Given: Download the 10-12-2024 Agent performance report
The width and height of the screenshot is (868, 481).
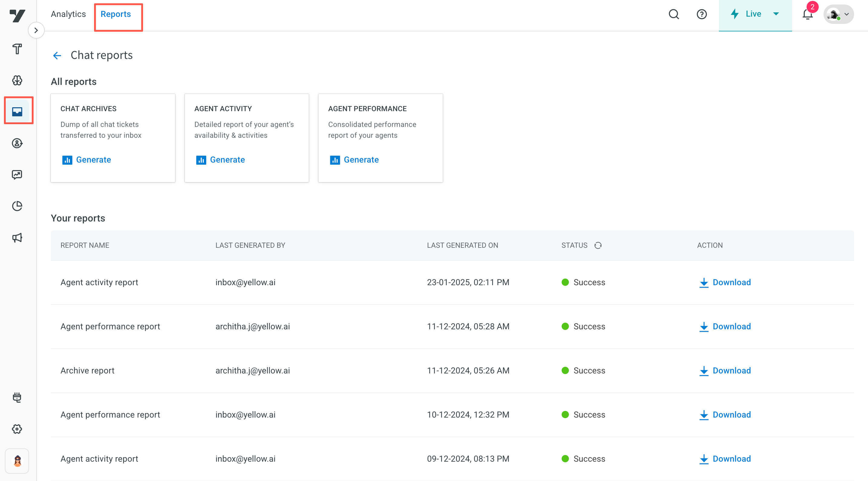Looking at the screenshot, I should [x=725, y=415].
